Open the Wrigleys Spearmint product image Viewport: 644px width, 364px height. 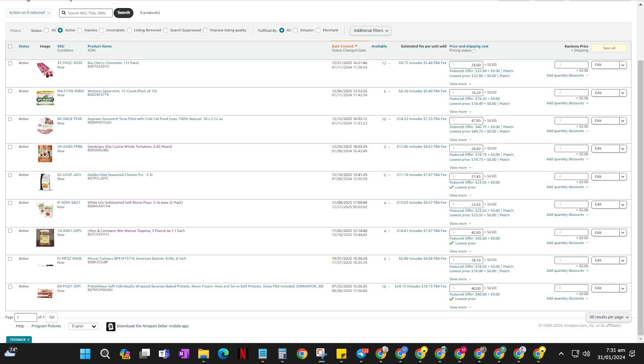(45, 98)
